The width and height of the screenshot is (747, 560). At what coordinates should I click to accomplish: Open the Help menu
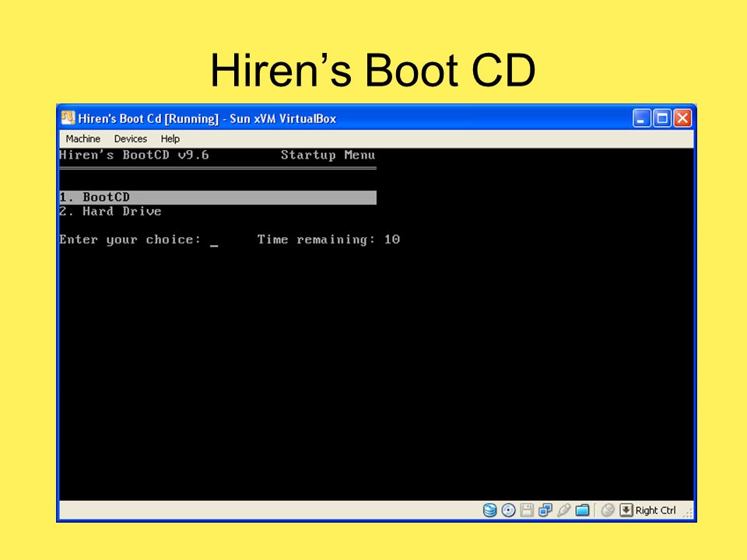click(x=170, y=138)
